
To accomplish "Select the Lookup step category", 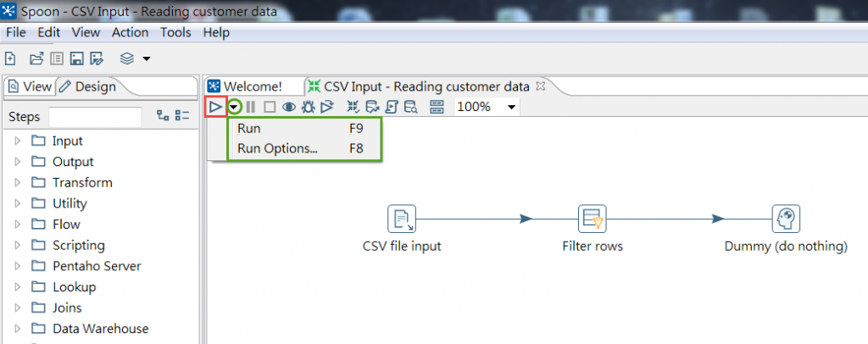I will coord(75,287).
